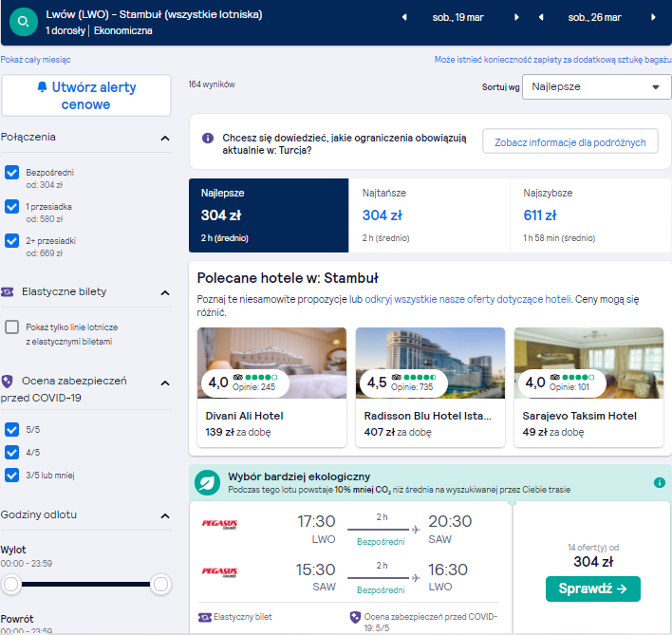Screen dimensions: 672x635
Task: Click the Pegasus logo of 15:30 flight
Action: pyautogui.click(x=219, y=571)
